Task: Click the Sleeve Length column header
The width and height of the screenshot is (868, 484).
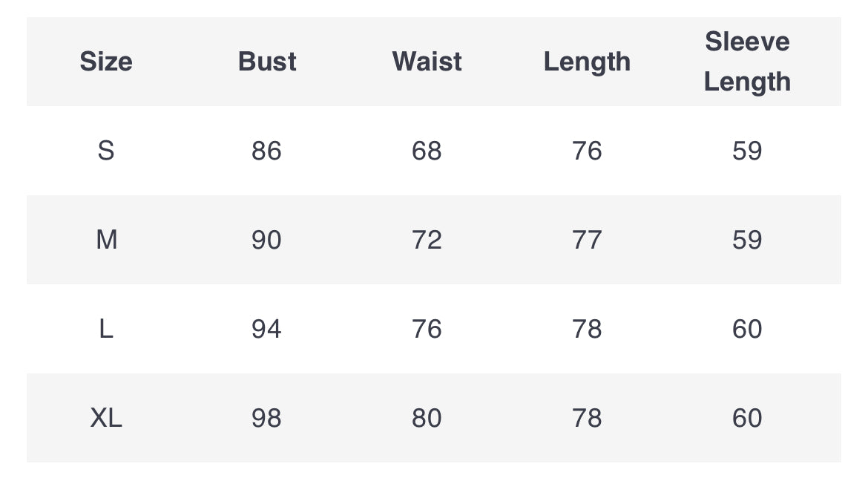Action: [747, 62]
